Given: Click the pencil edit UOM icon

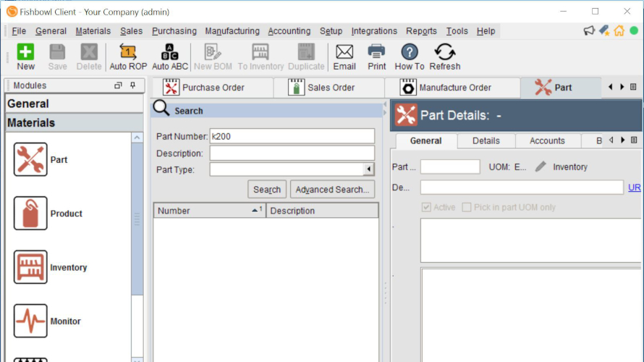Looking at the screenshot, I should (541, 167).
